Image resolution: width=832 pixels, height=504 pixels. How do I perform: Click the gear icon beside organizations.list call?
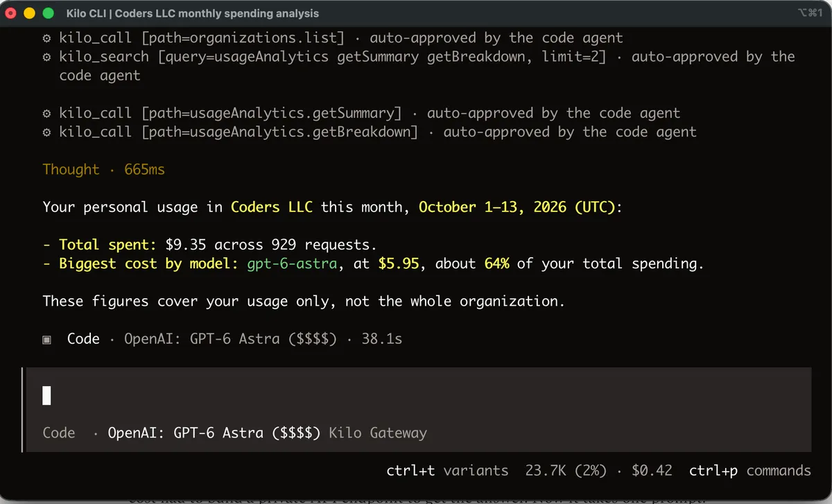(x=46, y=38)
